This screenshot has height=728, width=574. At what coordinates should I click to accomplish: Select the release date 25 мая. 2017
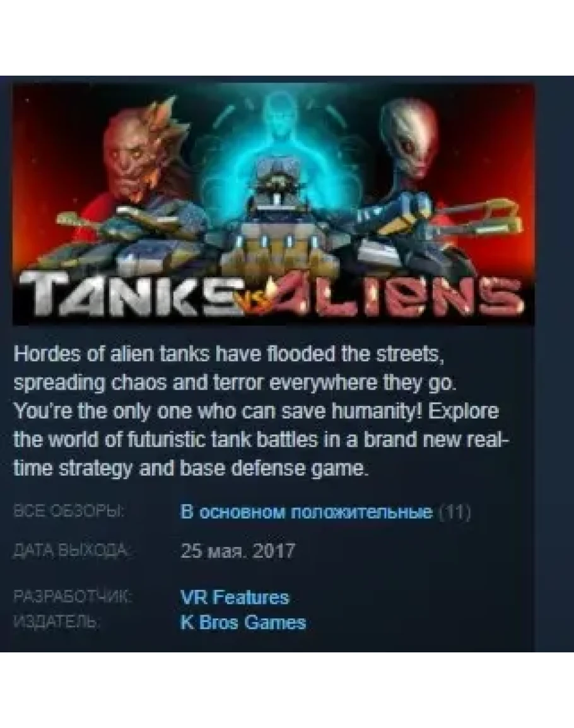point(238,551)
